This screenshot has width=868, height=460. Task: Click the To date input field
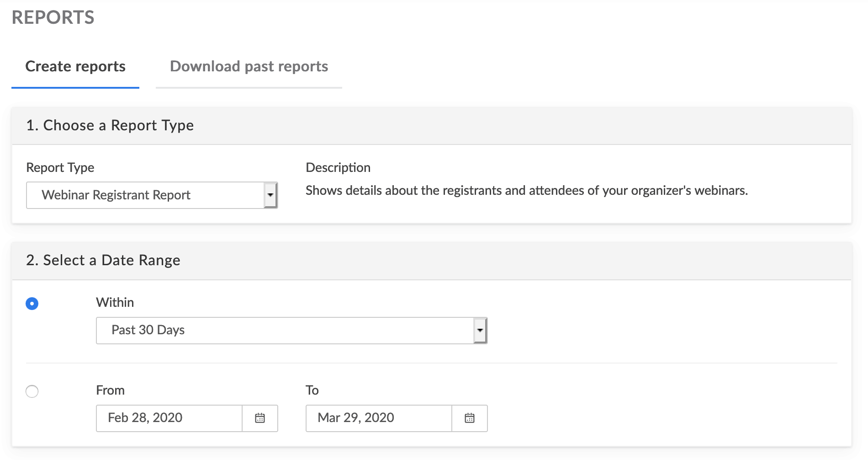[x=378, y=417]
